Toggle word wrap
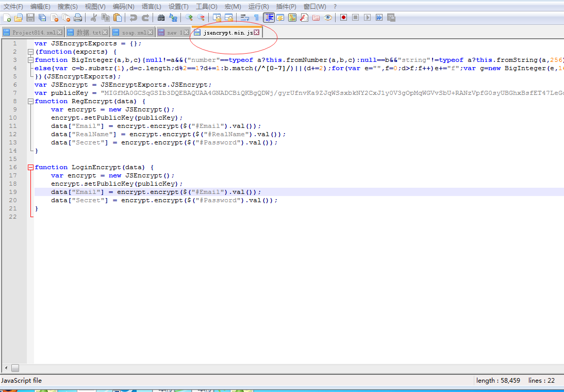Screen dimensions: 564x392 tap(244, 17)
